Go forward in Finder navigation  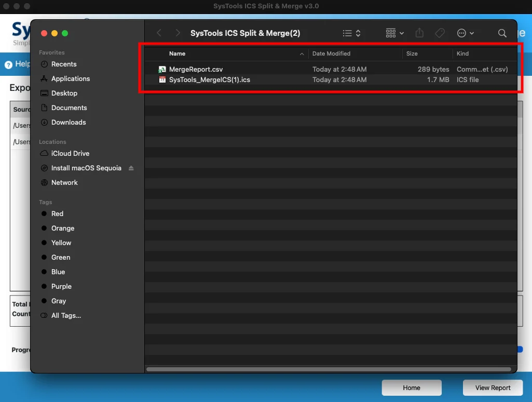[x=178, y=33]
